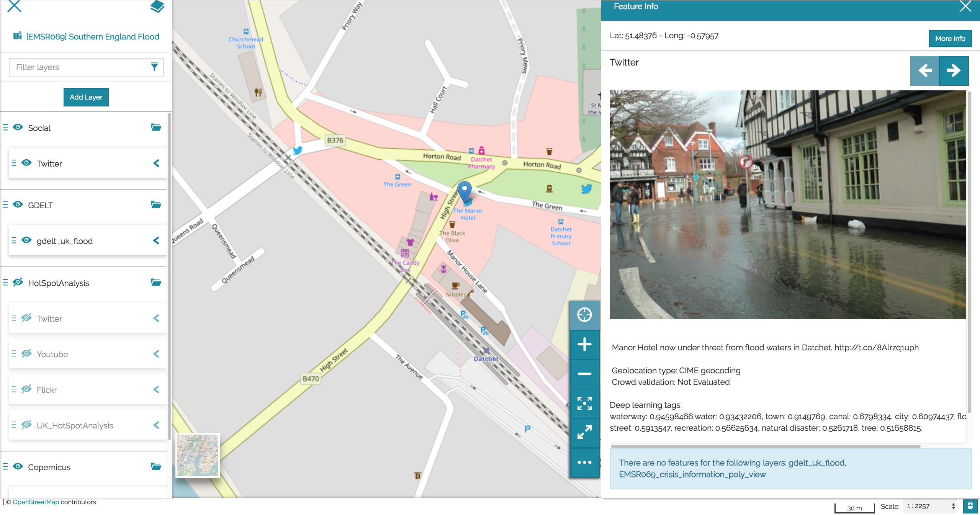Click the geolocate crosshair map button
Screen dimensions: 980x515
tap(584, 315)
